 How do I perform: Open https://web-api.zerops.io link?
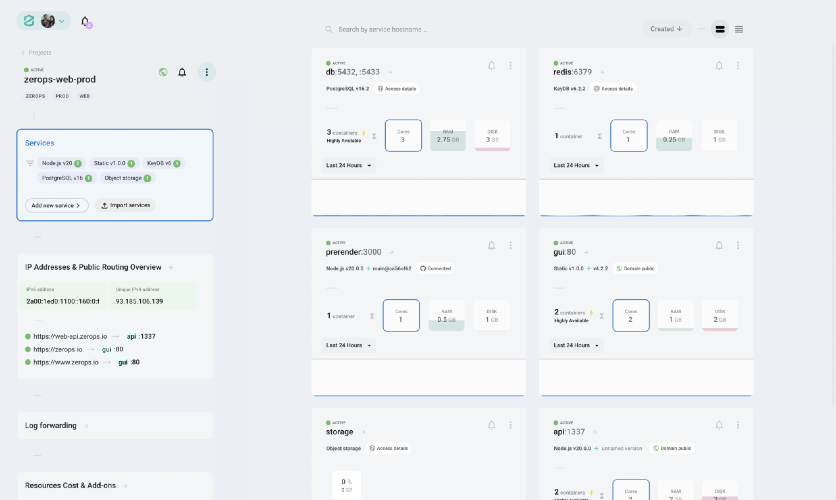point(70,336)
